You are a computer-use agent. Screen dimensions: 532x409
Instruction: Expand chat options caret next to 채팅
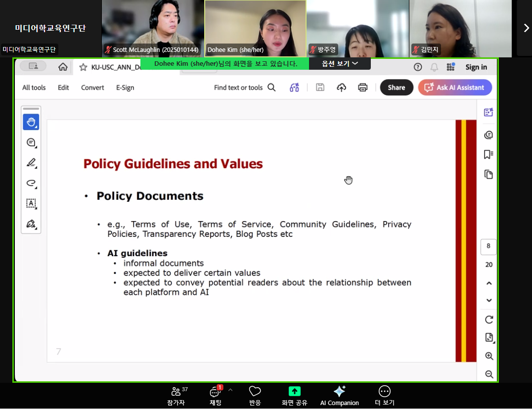point(230,390)
